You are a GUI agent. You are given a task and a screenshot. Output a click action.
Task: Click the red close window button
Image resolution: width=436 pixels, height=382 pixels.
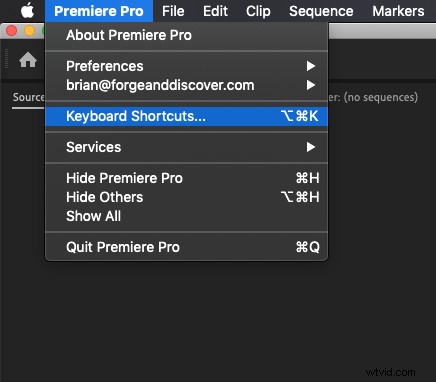pyautogui.click(x=11, y=31)
